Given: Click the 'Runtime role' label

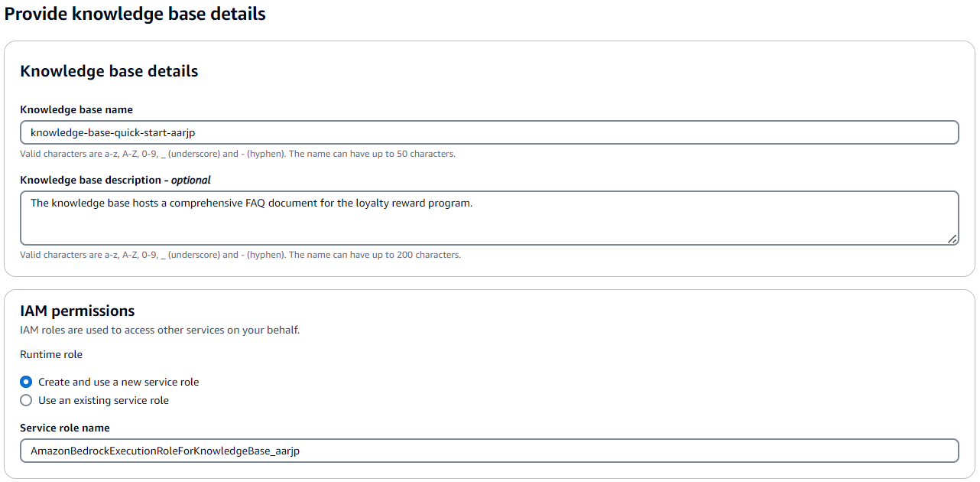Looking at the screenshot, I should pos(51,354).
